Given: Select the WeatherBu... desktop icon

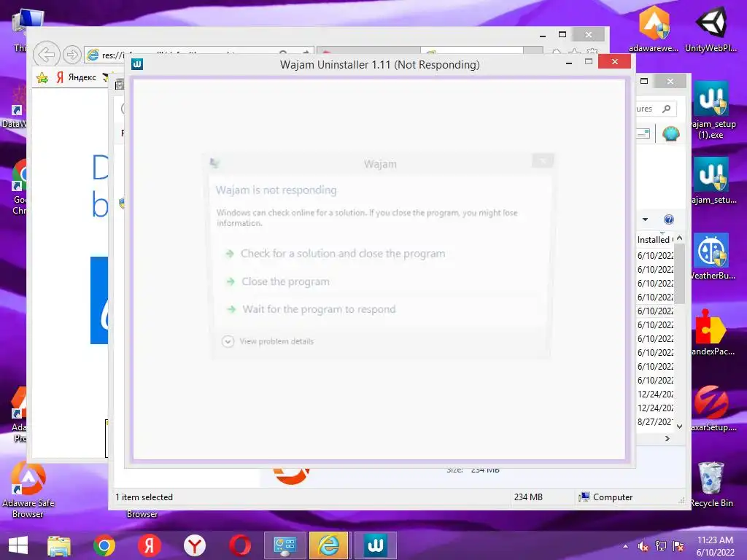Looking at the screenshot, I should (713, 257).
